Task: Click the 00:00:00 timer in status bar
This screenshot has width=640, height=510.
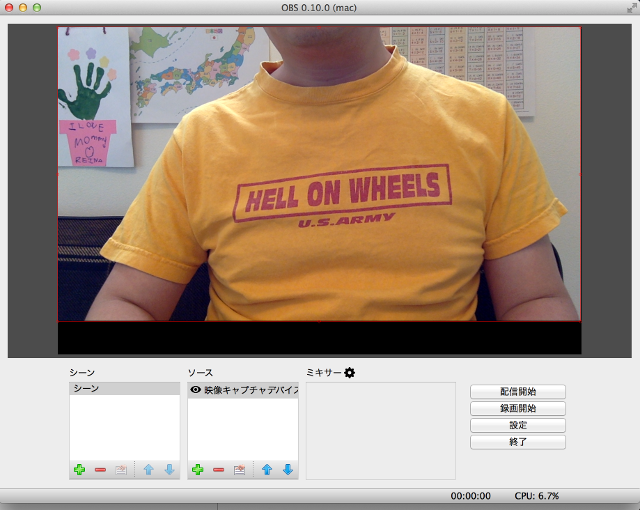Action: [x=471, y=496]
